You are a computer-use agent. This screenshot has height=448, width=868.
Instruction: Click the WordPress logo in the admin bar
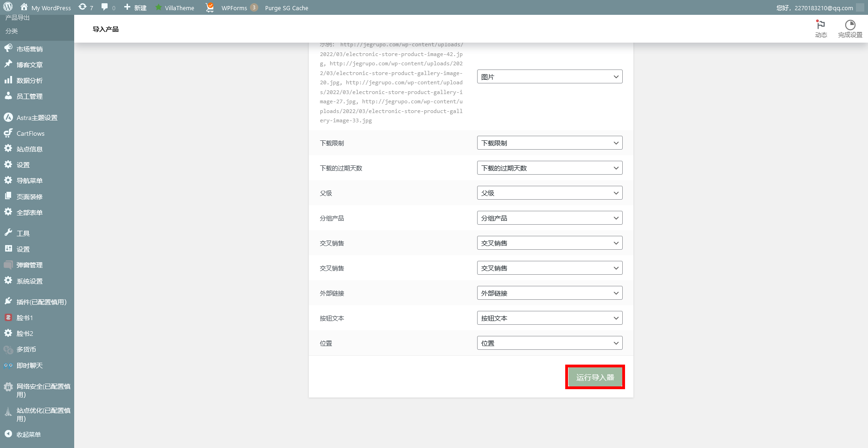[x=8, y=7]
